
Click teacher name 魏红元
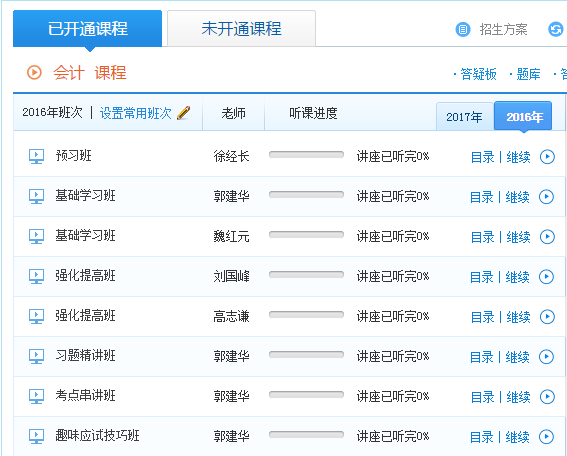[231, 236]
